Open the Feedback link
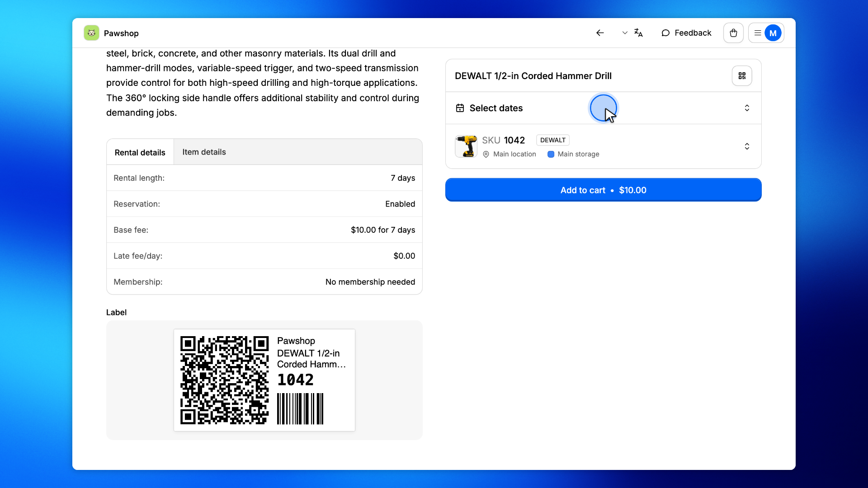 tap(686, 33)
